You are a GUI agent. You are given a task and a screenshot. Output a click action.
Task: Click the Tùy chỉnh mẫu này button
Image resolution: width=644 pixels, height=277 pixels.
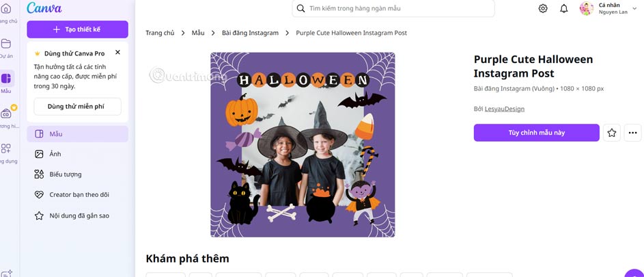(x=536, y=133)
